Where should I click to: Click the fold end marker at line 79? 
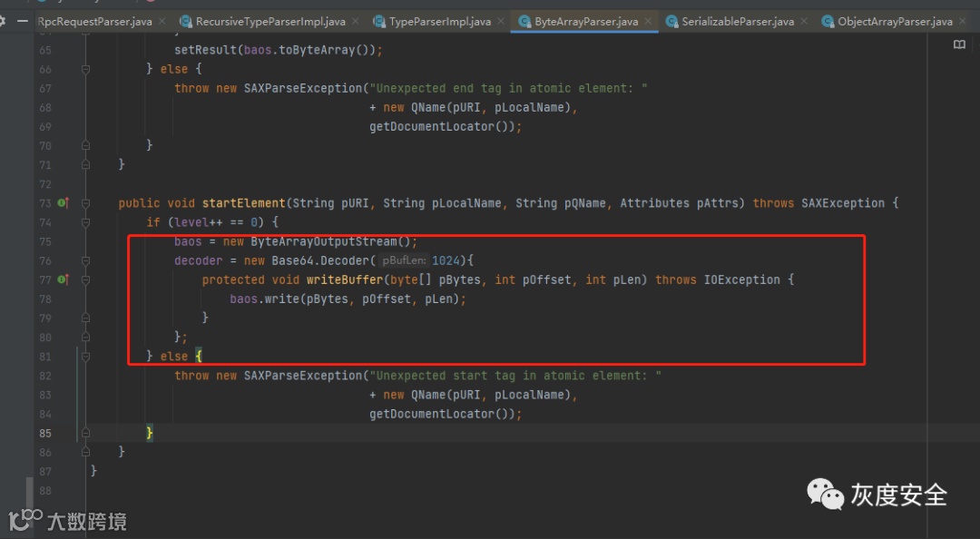(x=85, y=318)
